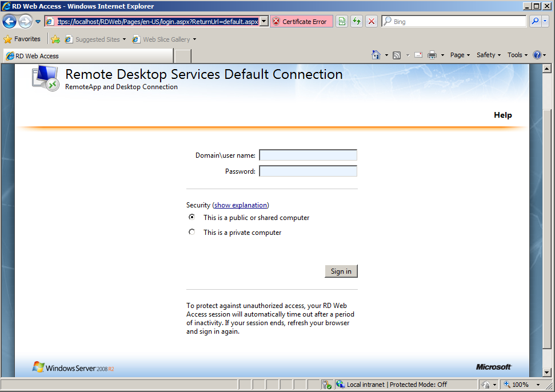
Task: Refresh the page with green arrows icon
Action: click(357, 22)
